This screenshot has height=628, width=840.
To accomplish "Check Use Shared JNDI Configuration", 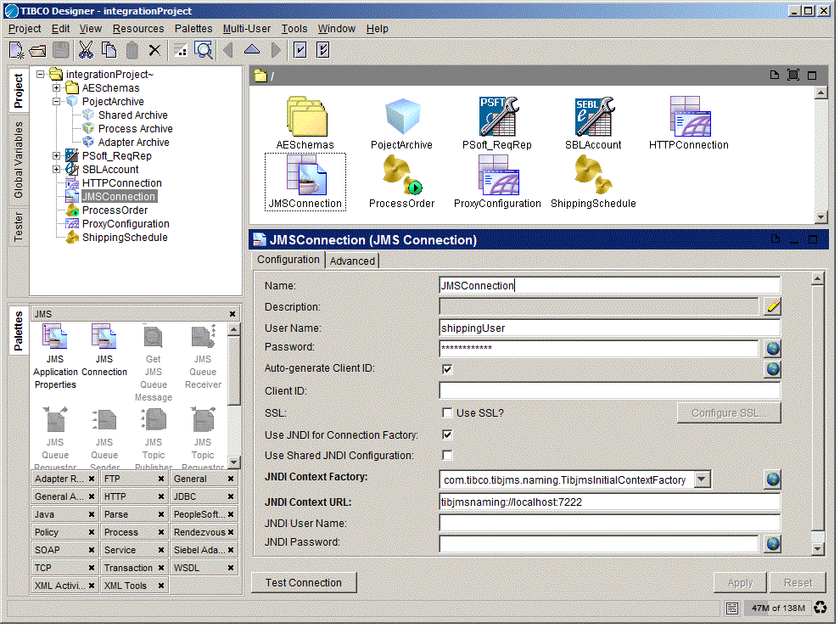I will (x=447, y=456).
